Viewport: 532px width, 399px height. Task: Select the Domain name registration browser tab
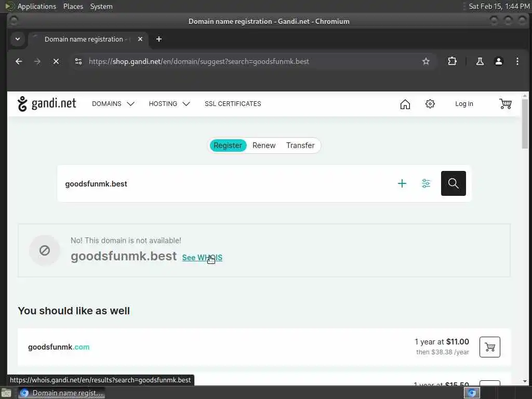pyautogui.click(x=87, y=39)
